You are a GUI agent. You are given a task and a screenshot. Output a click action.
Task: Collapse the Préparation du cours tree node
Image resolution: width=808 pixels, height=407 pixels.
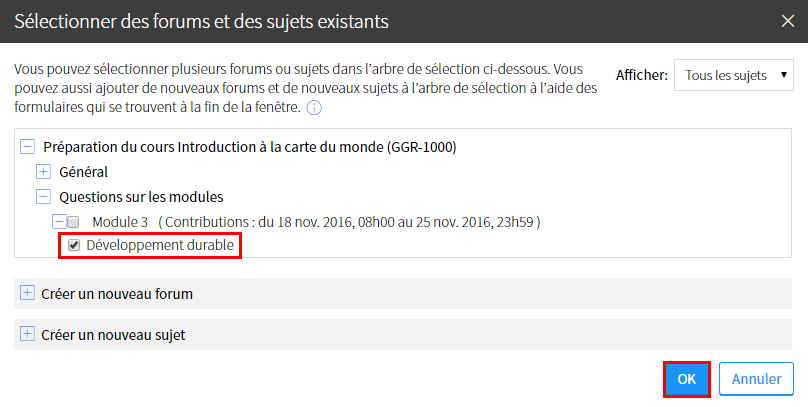[x=27, y=148]
